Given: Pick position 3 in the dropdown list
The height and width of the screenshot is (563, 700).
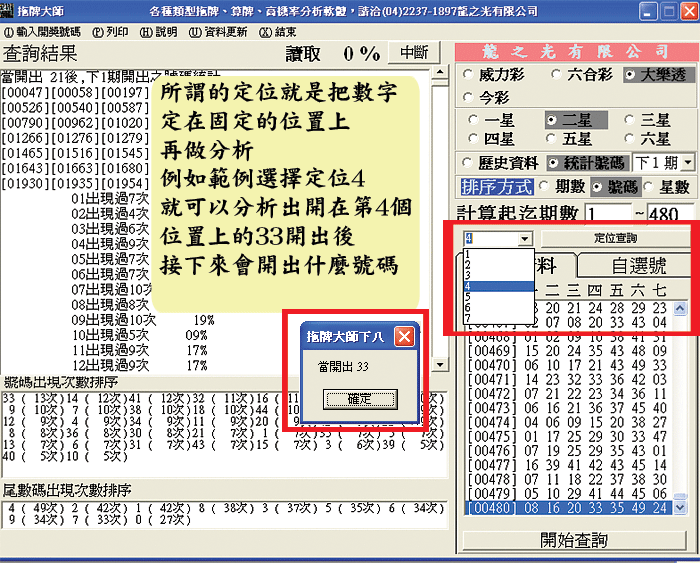Looking at the screenshot, I should 499,275.
